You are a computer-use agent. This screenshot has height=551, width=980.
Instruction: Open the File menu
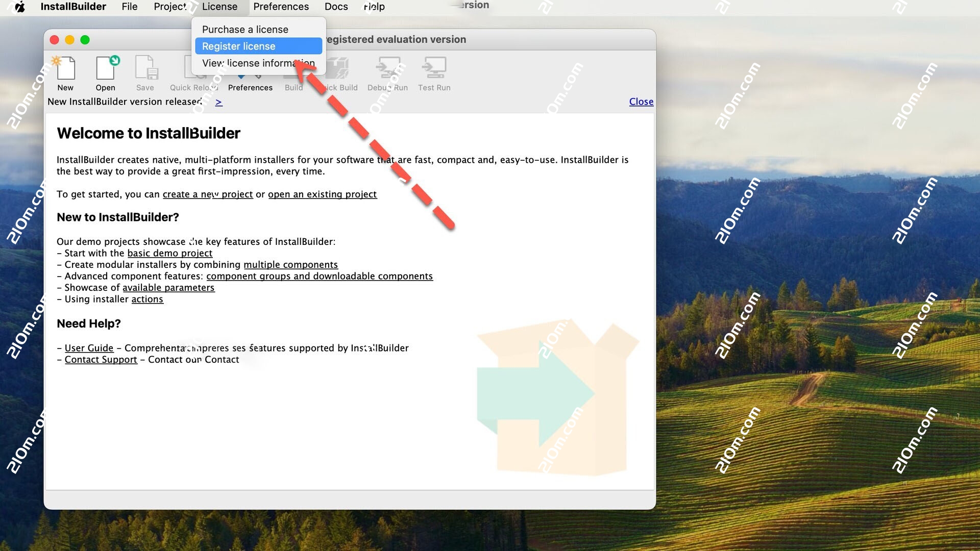pyautogui.click(x=130, y=7)
